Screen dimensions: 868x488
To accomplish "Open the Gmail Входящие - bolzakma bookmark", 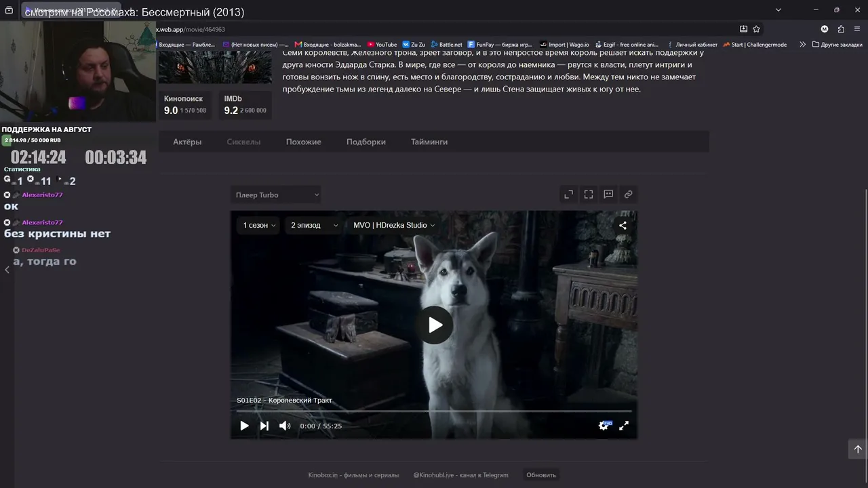I will 328,45.
